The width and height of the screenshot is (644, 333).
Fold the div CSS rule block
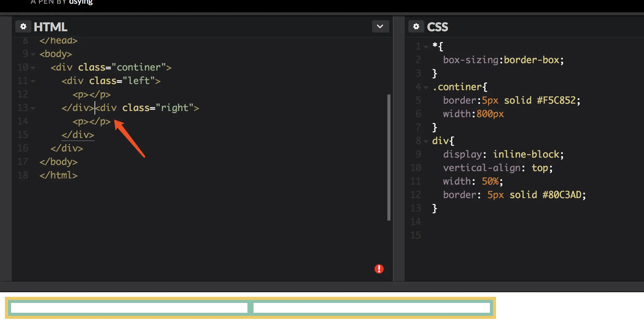[x=426, y=141]
